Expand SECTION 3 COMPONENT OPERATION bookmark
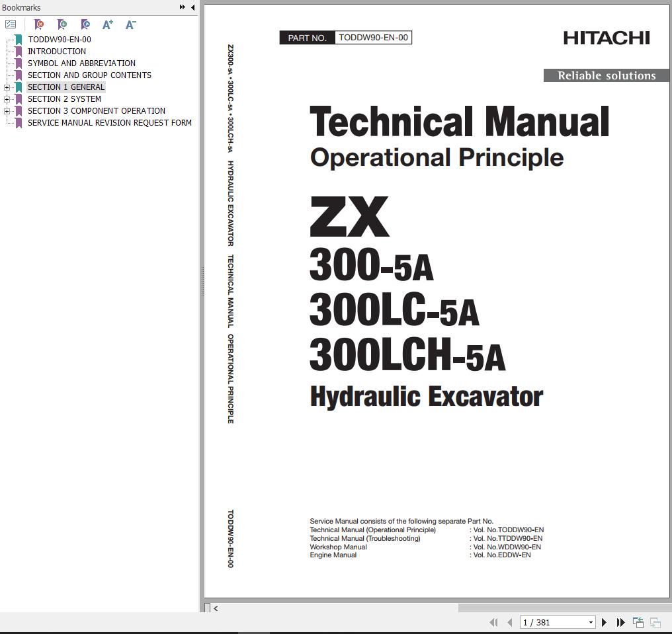The image size is (672, 634). (x=7, y=110)
